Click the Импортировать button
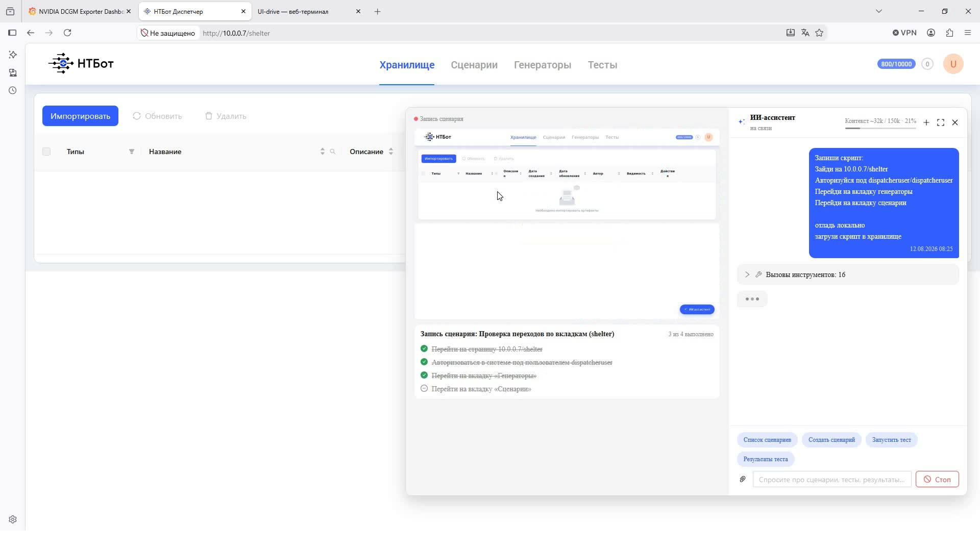This screenshot has height=551, width=980. 80,116
